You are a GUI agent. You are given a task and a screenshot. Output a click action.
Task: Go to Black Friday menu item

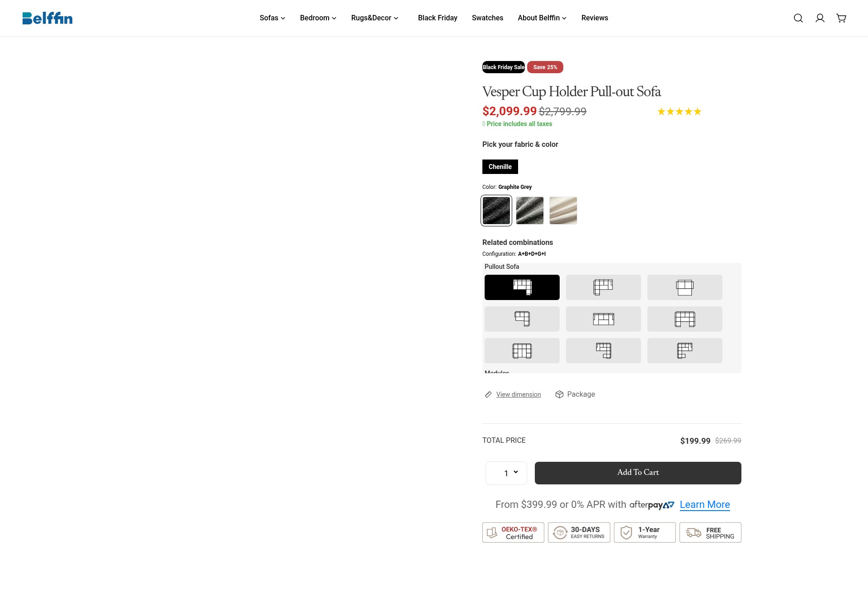tap(438, 18)
